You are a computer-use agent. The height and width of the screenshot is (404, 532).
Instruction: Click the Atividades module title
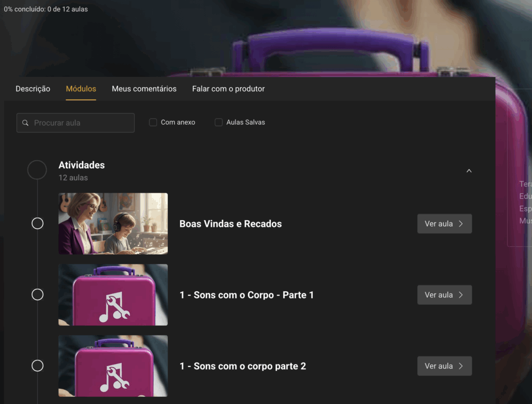(82, 165)
